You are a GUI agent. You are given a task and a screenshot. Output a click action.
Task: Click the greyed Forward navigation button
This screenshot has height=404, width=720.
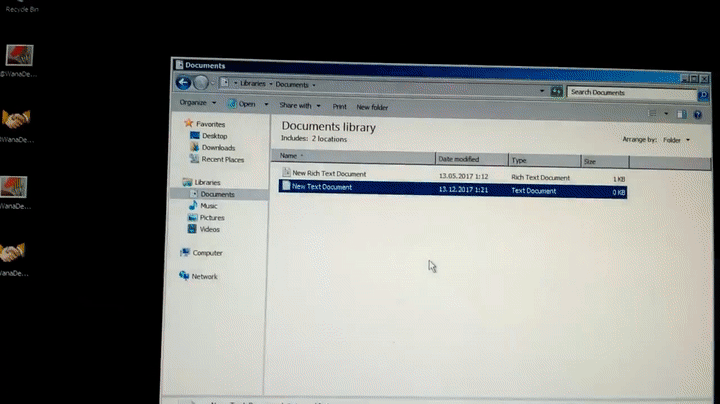(201, 83)
